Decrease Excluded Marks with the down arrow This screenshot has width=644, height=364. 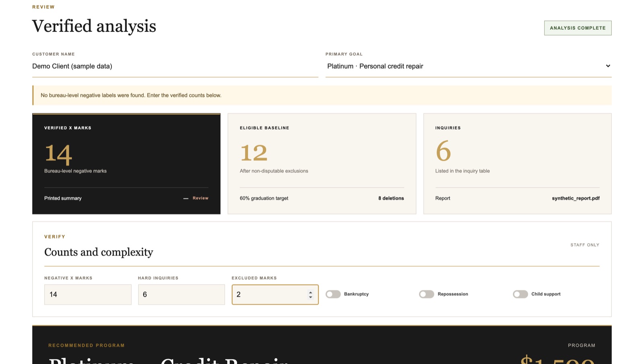point(310,297)
